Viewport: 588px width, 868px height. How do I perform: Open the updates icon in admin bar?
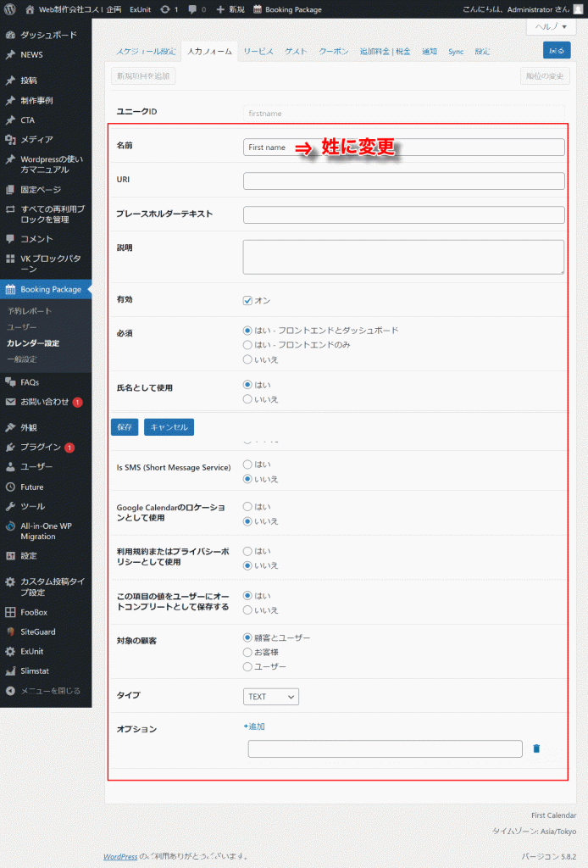[164, 9]
